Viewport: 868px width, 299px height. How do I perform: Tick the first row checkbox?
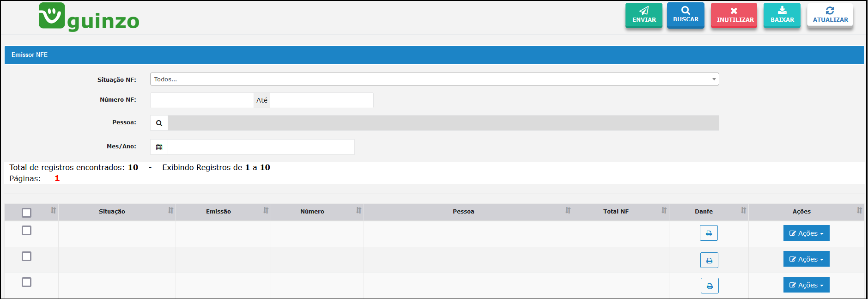(27, 230)
